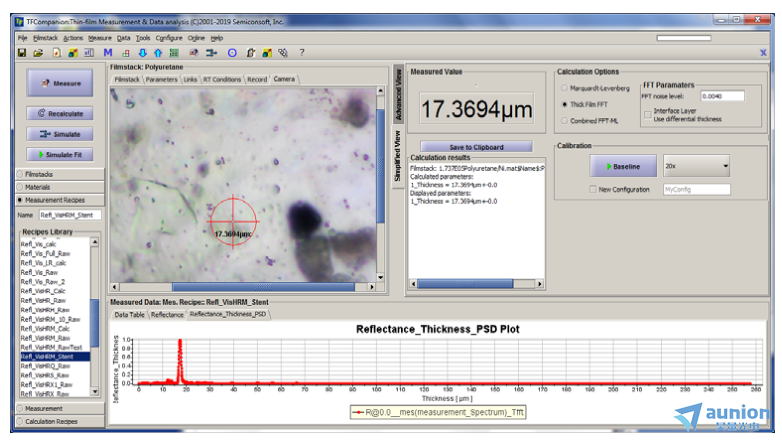Click the blue circle target toolbar icon
782x442 pixels.
point(232,52)
